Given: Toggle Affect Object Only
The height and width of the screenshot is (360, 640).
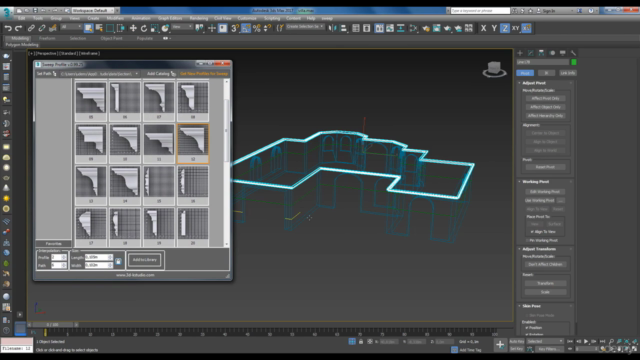Looking at the screenshot, I should coord(545,107).
